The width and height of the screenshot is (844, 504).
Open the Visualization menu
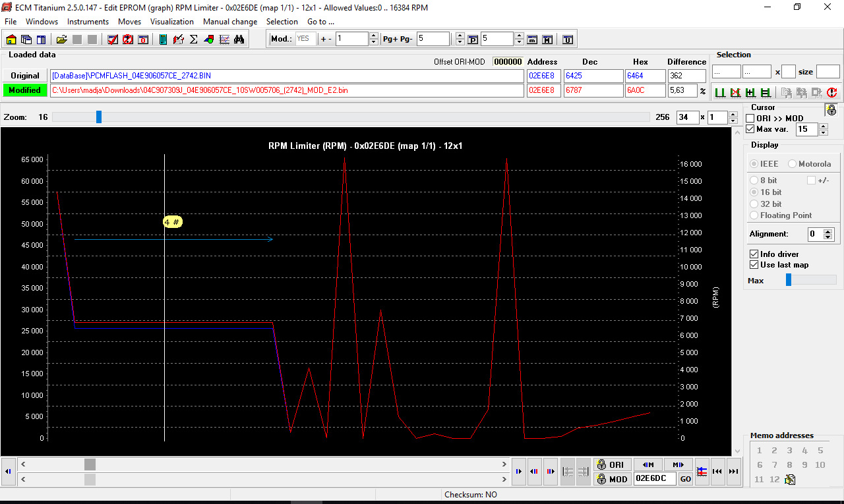pyautogui.click(x=171, y=22)
